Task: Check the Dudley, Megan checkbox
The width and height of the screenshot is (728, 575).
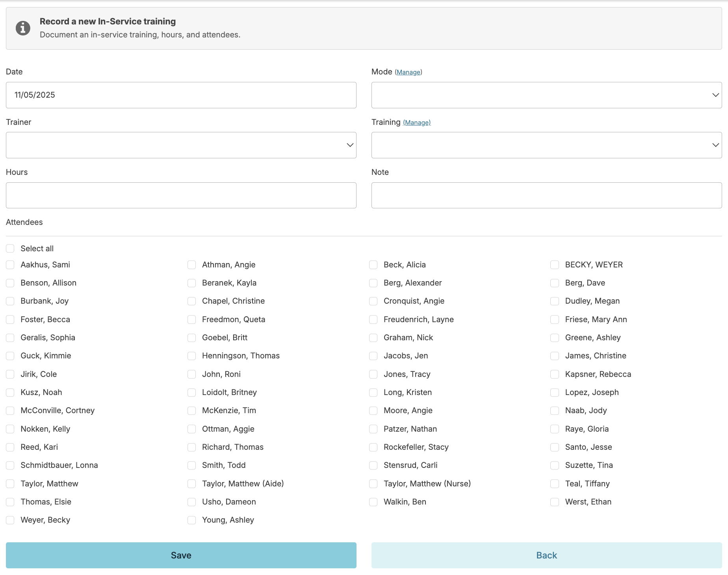Action: click(x=555, y=301)
